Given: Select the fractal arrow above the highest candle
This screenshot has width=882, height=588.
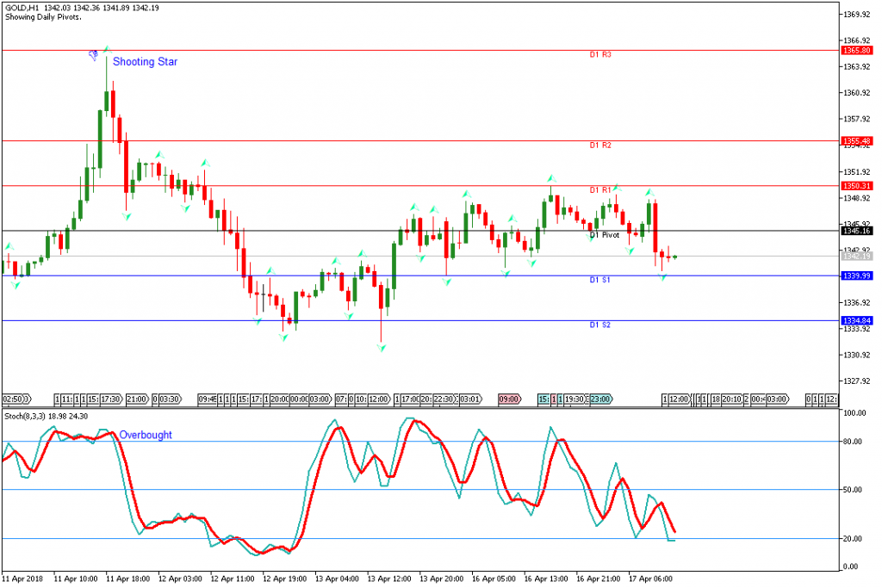Looking at the screenshot, I should (x=107, y=48).
